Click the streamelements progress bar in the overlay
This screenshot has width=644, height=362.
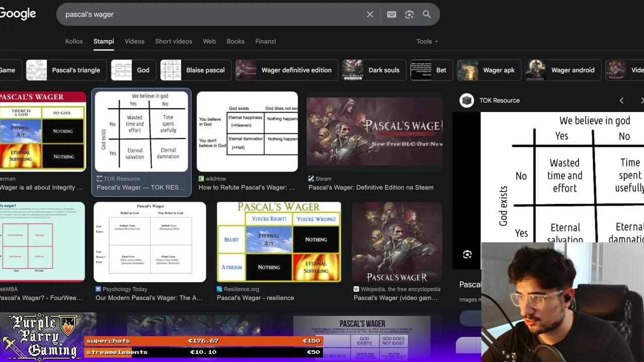pyautogui.click(x=203, y=352)
